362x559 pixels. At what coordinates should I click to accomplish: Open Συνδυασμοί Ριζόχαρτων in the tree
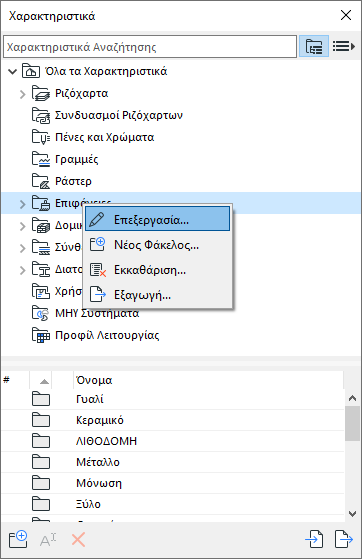(x=119, y=116)
